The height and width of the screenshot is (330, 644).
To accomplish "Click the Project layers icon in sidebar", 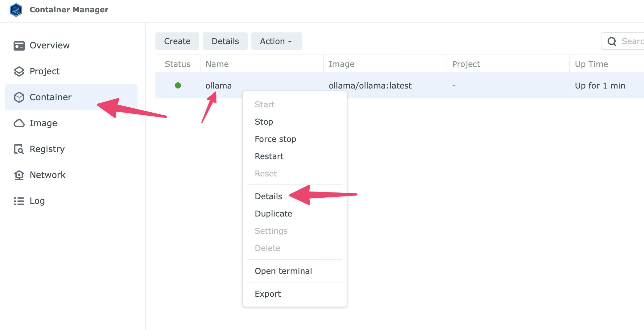I will coord(19,72).
